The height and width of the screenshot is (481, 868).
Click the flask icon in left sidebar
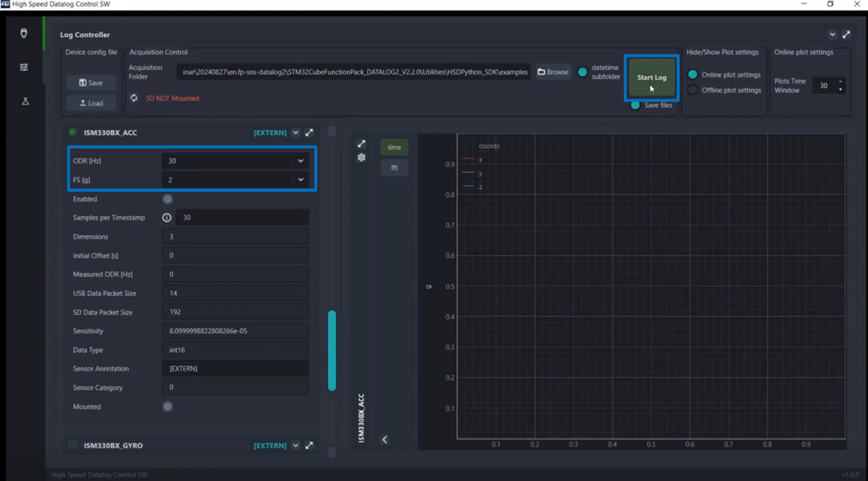(25, 101)
